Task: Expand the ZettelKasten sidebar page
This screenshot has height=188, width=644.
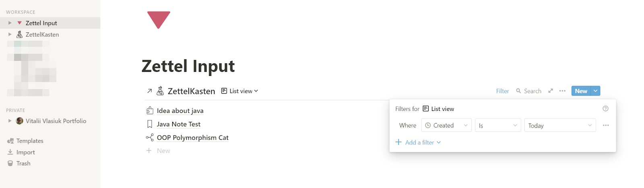Action: 10,34
